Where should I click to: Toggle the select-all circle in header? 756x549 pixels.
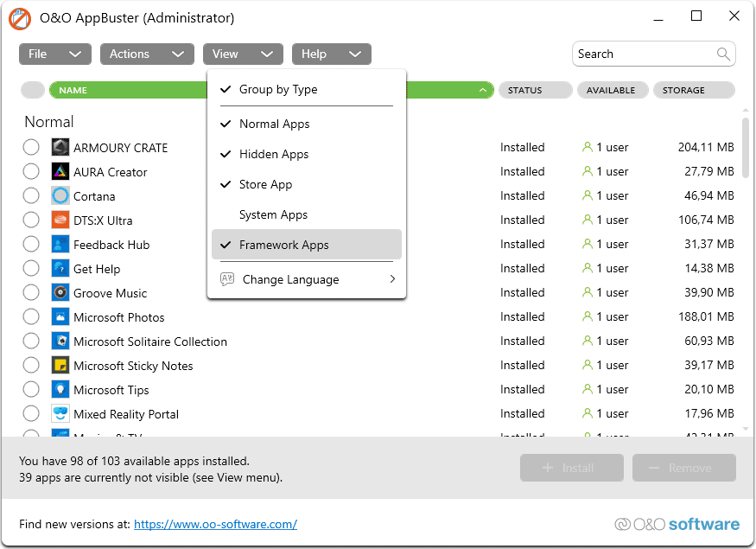coord(32,90)
